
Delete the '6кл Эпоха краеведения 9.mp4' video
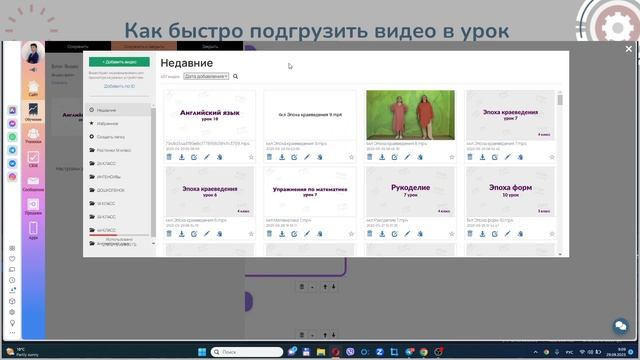[x=269, y=157]
